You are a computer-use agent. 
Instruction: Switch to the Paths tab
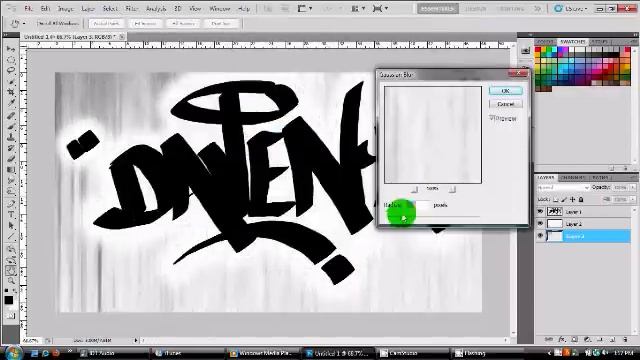(x=600, y=178)
